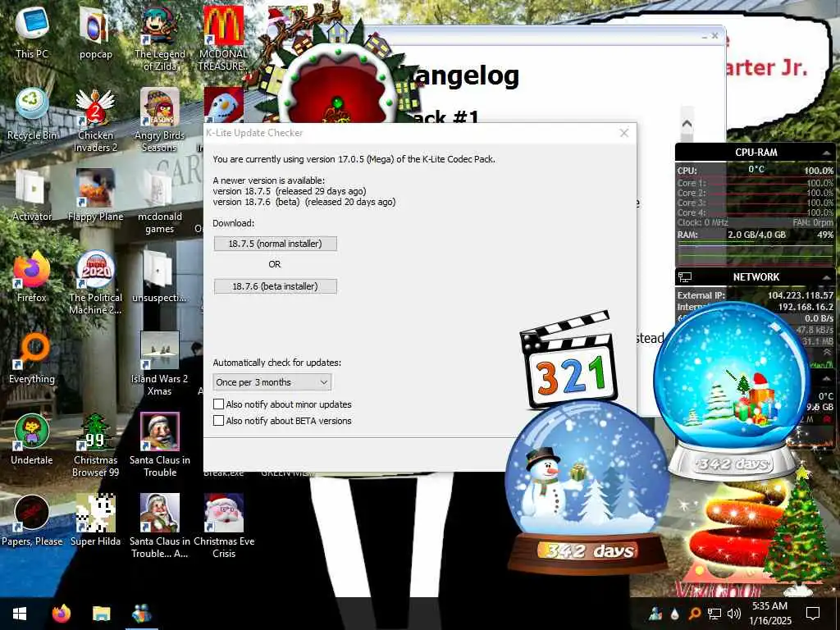Open the Recycle Bin
The image size is (840, 630).
pyautogui.click(x=32, y=114)
